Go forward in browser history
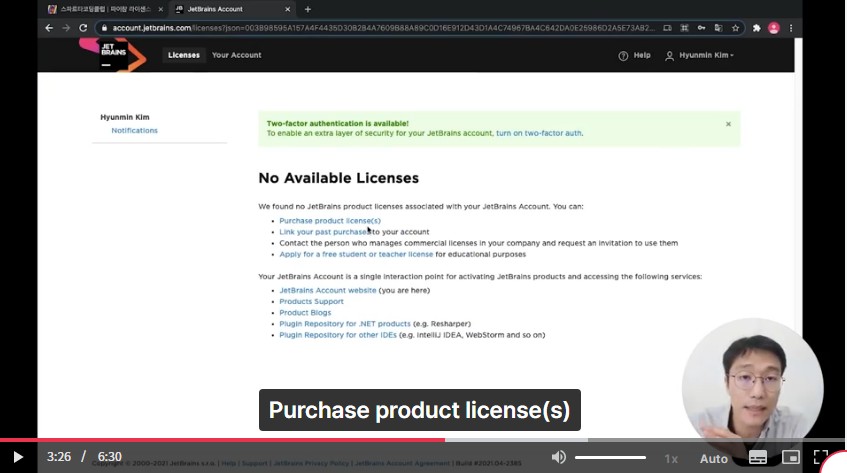Image resolution: width=847 pixels, height=473 pixels. (66, 28)
